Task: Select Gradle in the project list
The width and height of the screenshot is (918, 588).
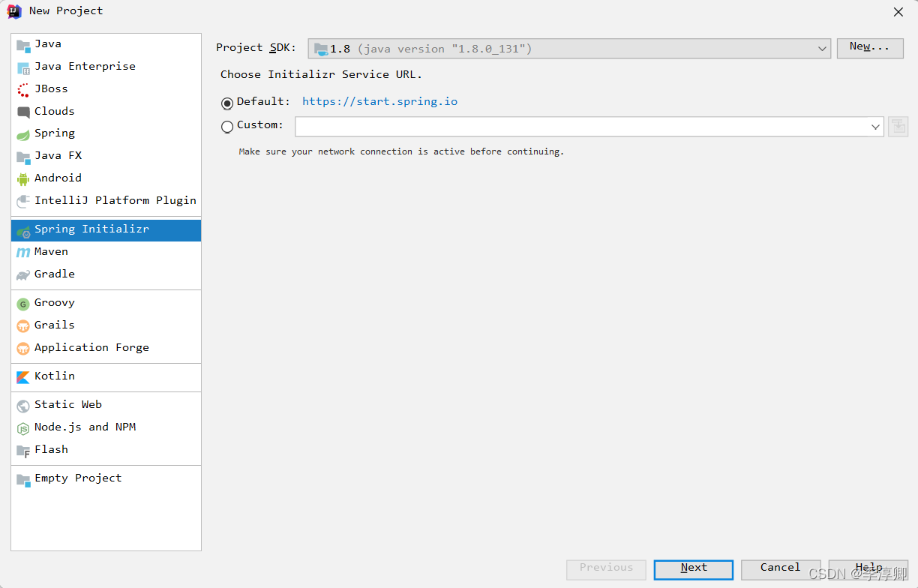Action: click(x=106, y=274)
